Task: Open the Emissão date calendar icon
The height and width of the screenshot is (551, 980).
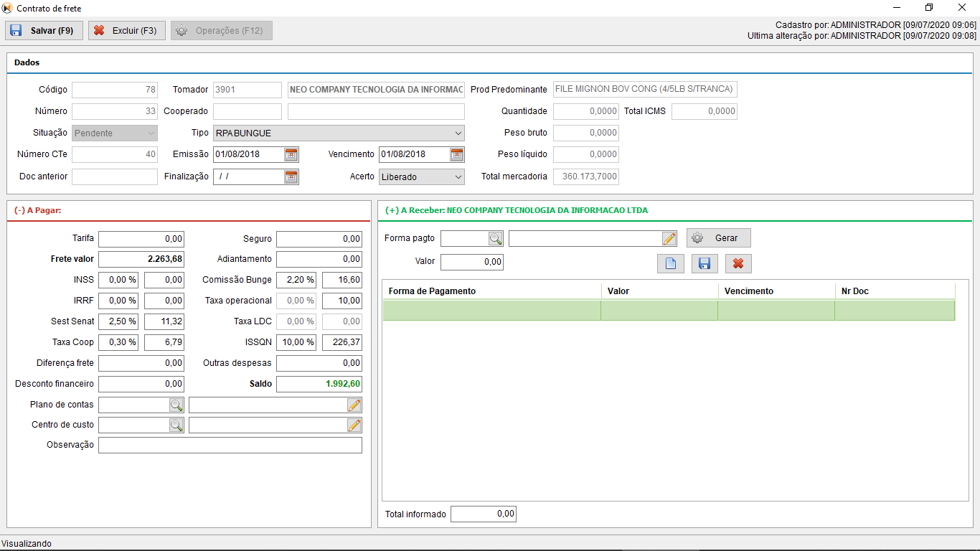Action: coord(291,154)
